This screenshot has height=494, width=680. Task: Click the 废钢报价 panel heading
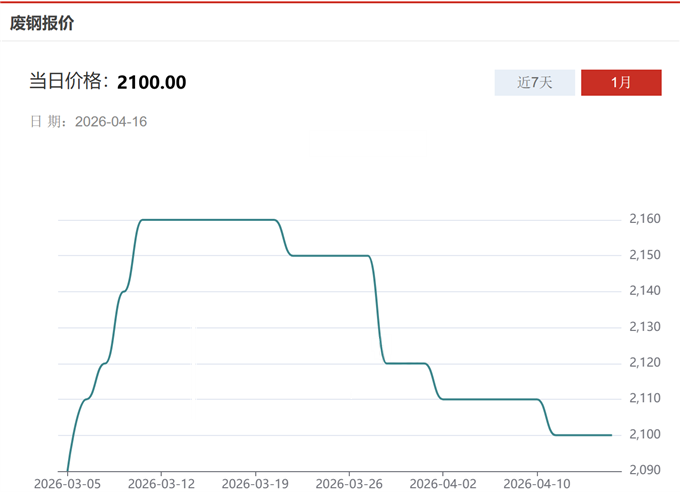pos(42,23)
